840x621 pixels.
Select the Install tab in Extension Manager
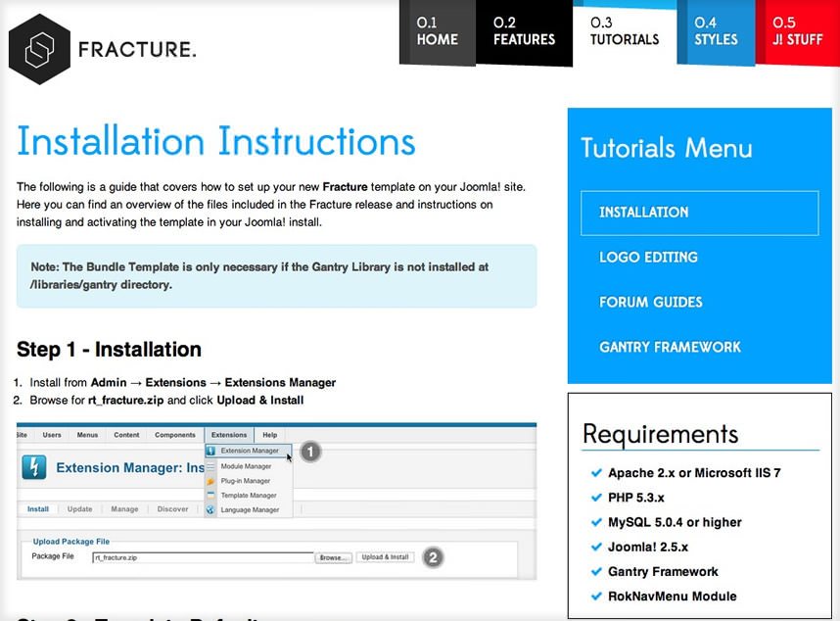coord(38,509)
